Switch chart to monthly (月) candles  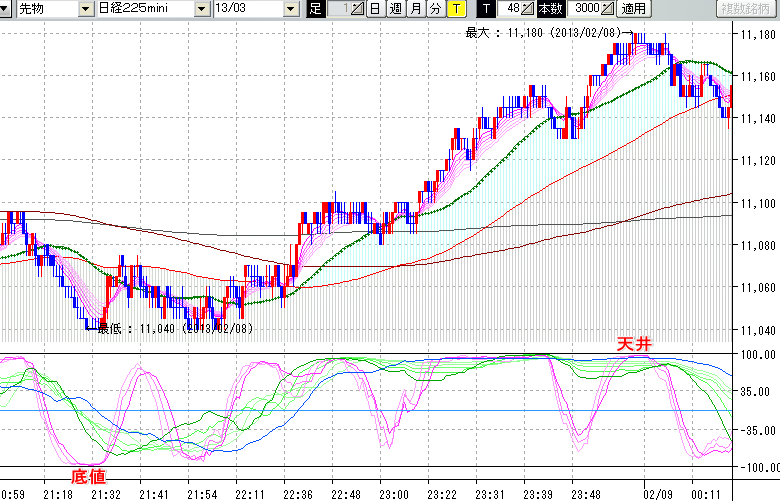(415, 9)
